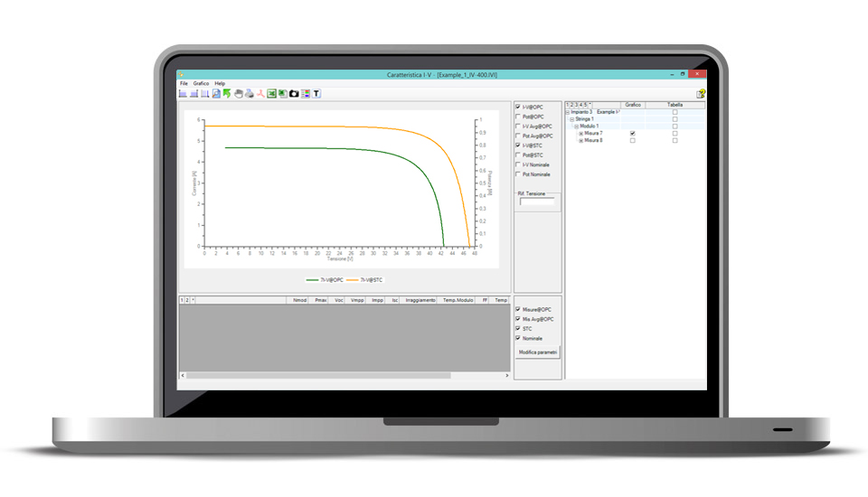Collapse the Stringa 1 tree node
Screen dimensions: 868x497
tap(571, 119)
